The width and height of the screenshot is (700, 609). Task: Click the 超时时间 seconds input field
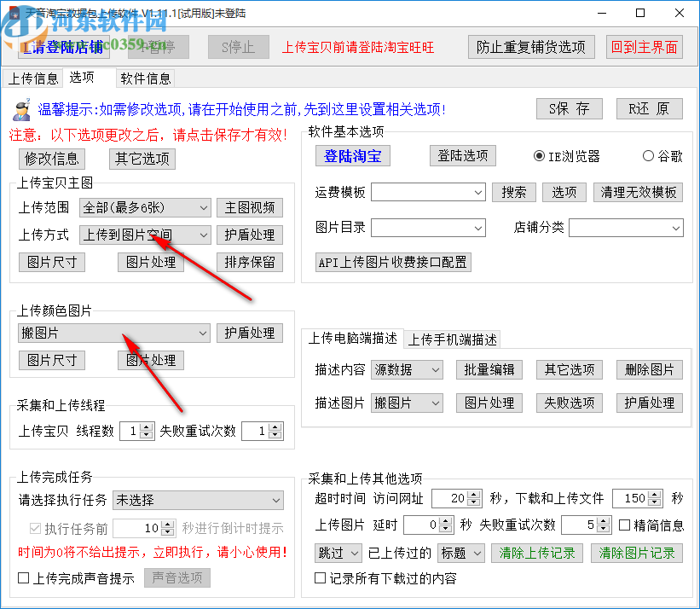tap(452, 497)
